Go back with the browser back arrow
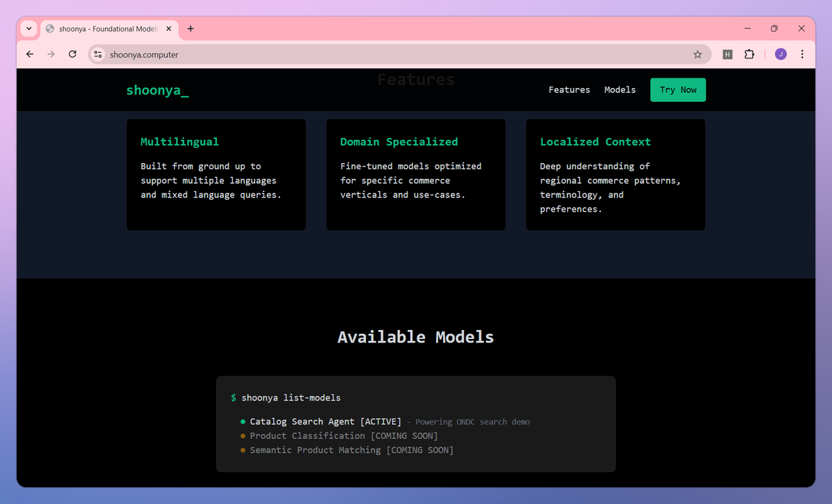The height and width of the screenshot is (504, 832). [x=29, y=54]
